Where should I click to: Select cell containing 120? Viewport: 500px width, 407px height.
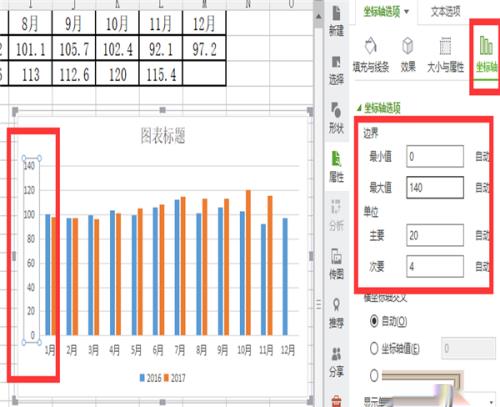[117, 74]
